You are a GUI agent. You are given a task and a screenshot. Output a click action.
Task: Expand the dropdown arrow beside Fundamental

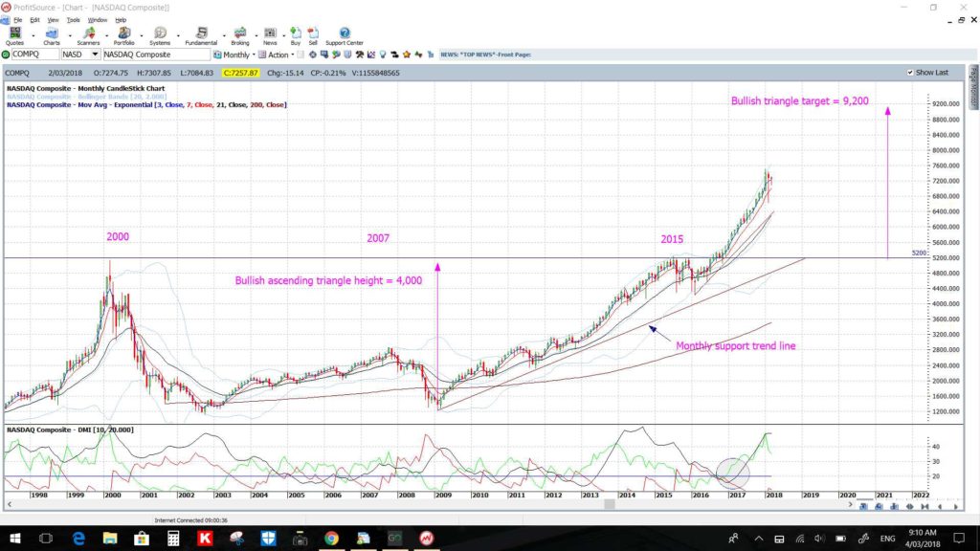point(223,35)
